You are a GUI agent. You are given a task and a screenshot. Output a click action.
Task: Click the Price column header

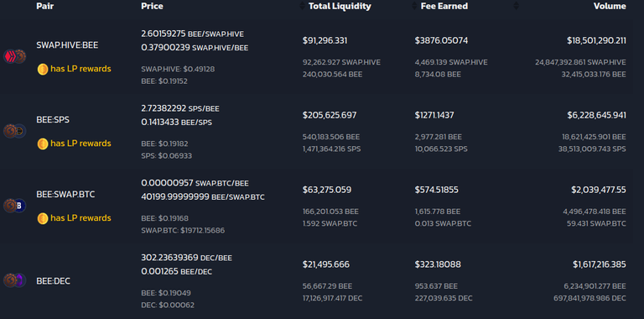pos(152,6)
